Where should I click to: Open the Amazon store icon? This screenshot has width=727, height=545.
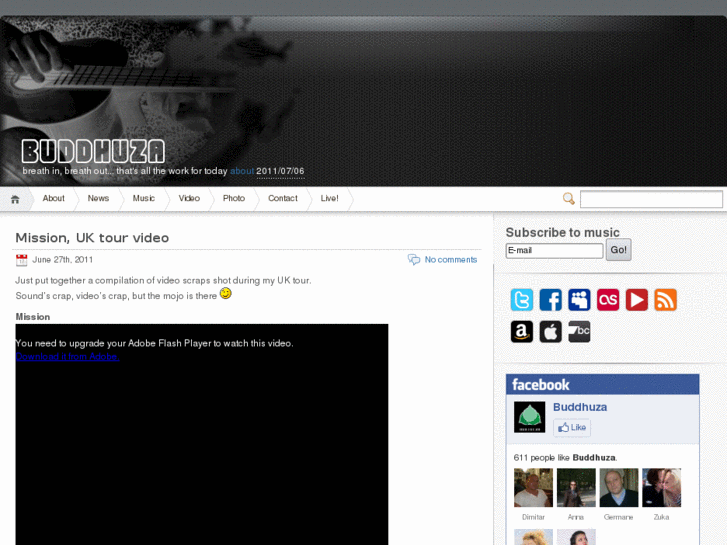[522, 332]
